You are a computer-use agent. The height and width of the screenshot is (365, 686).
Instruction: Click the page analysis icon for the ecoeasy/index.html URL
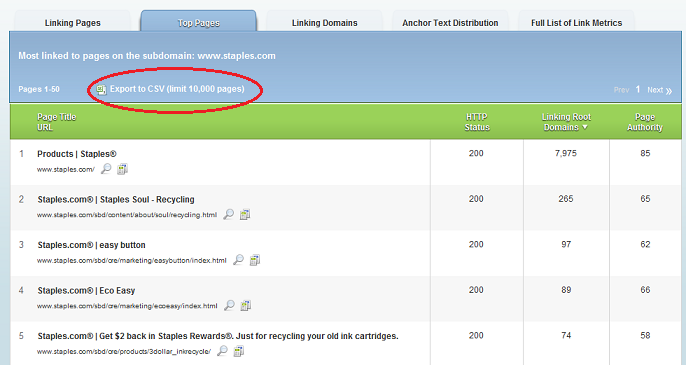246,305
